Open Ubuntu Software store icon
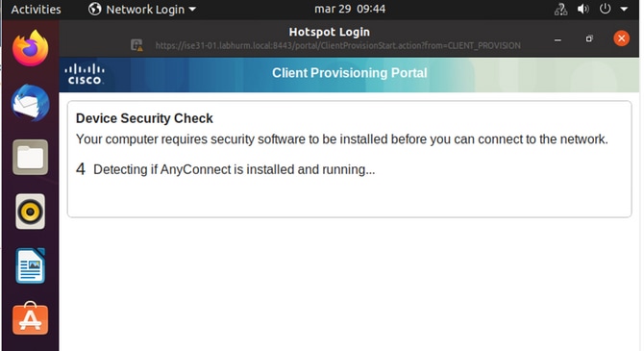 click(31, 318)
